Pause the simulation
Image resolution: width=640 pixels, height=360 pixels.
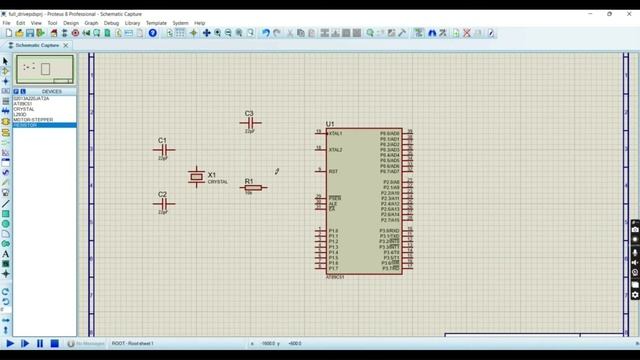tap(40, 344)
